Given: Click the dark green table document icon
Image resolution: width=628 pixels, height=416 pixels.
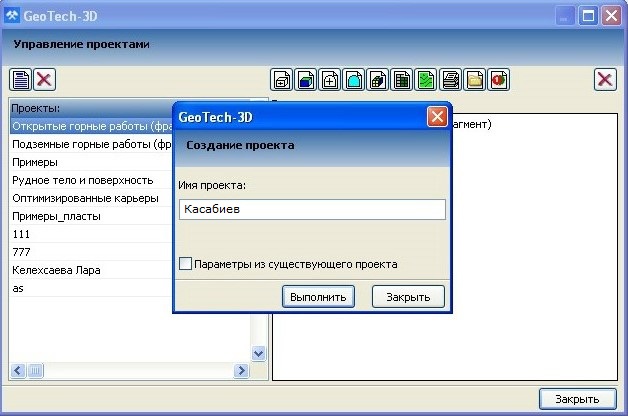Looking at the screenshot, I should pos(402,79).
